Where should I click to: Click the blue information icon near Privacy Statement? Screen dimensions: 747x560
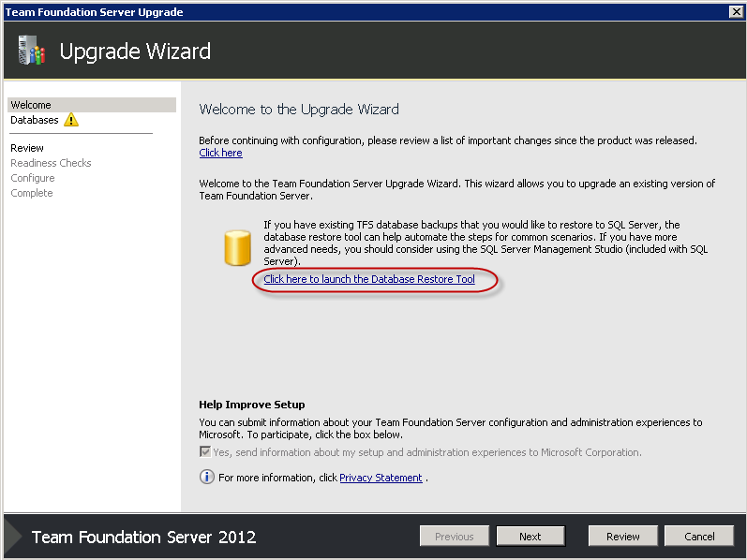207,477
